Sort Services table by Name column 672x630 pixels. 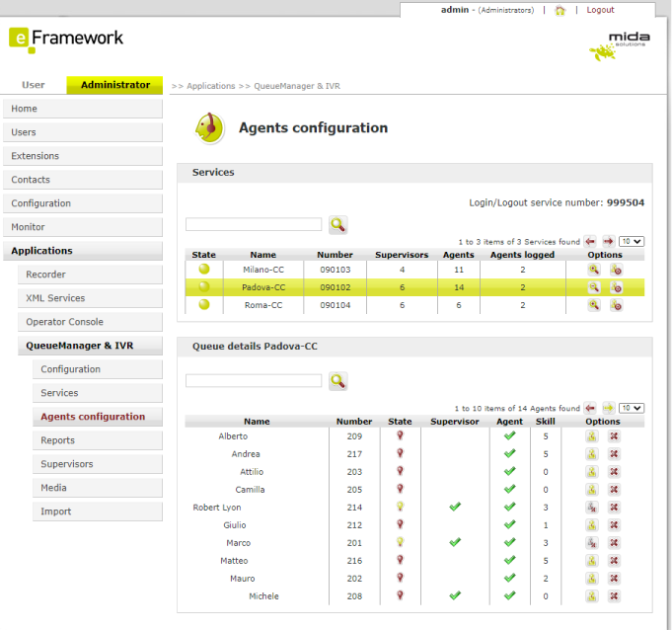click(x=263, y=255)
